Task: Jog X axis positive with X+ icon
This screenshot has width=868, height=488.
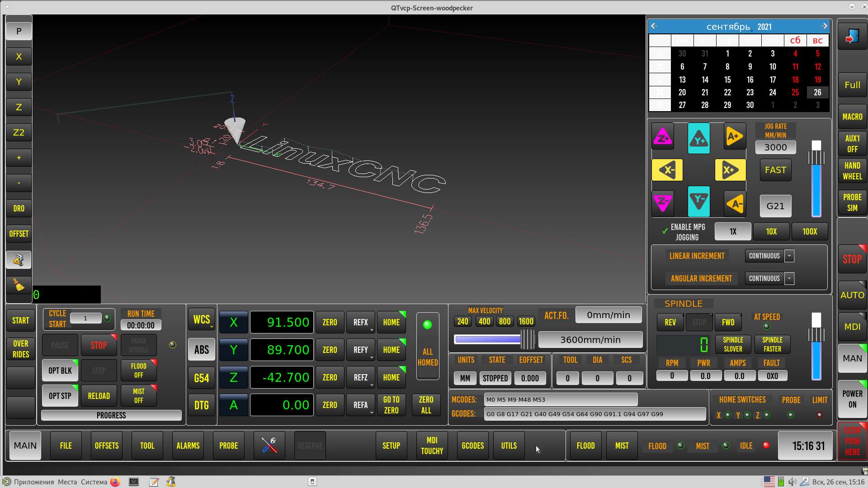Action: coord(731,170)
